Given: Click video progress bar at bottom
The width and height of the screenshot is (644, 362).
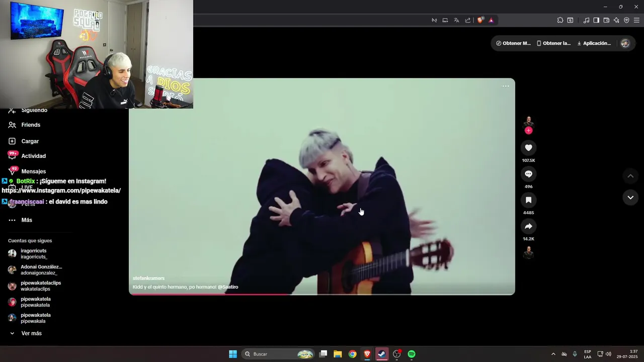Looking at the screenshot, I should (x=322, y=294).
